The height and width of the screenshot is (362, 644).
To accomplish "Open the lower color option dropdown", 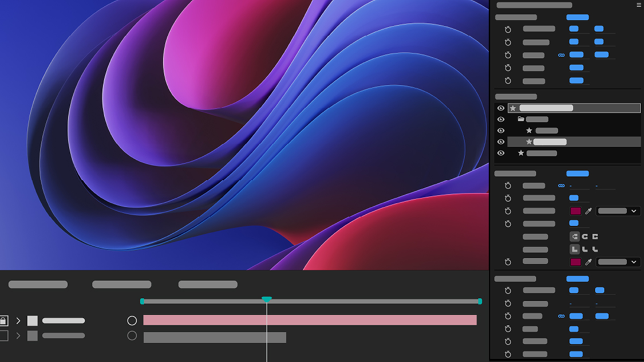I will 617,262.
